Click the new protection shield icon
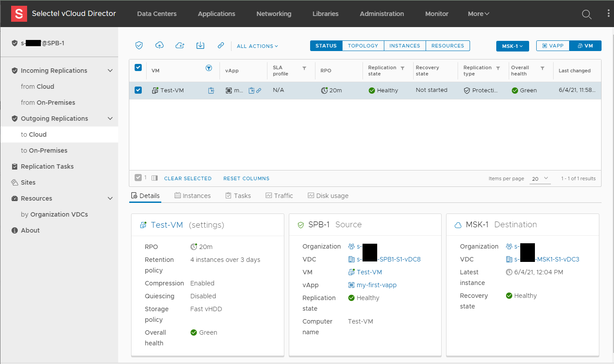 click(x=139, y=45)
